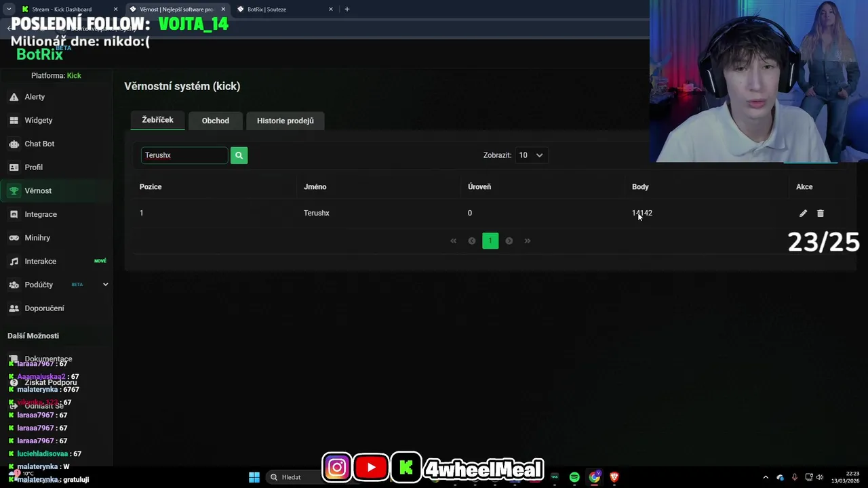
Task: Click the Pozice column header
Action: pyautogui.click(x=151, y=187)
